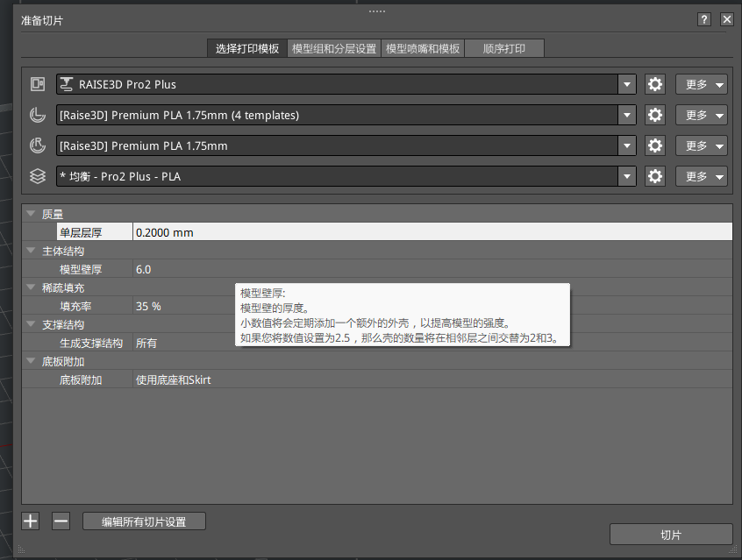Edit the 单层层厚 value 0.2000 mm
This screenshot has height=560, width=742.
(432, 232)
